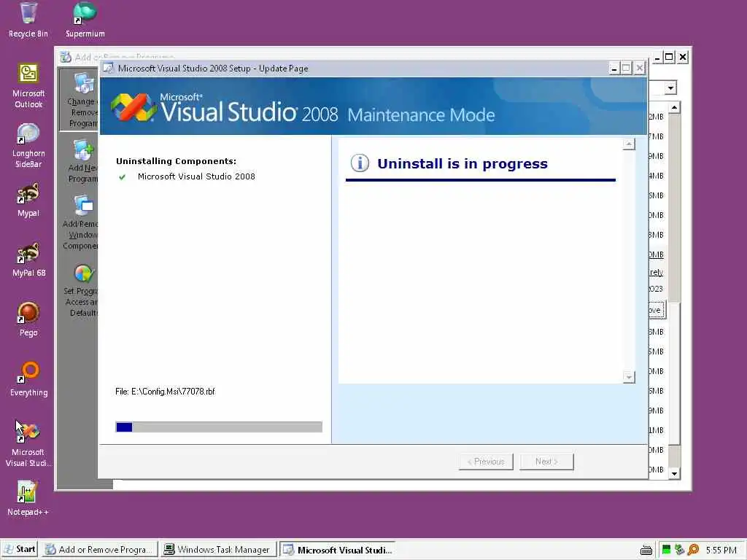
Task: Open the Supermium desktop shortcut
Action: [85, 20]
